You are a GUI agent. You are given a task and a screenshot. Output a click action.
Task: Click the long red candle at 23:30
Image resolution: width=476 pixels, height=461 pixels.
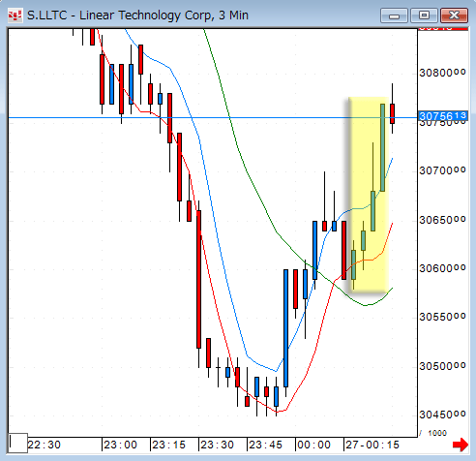pyautogui.click(x=198, y=279)
